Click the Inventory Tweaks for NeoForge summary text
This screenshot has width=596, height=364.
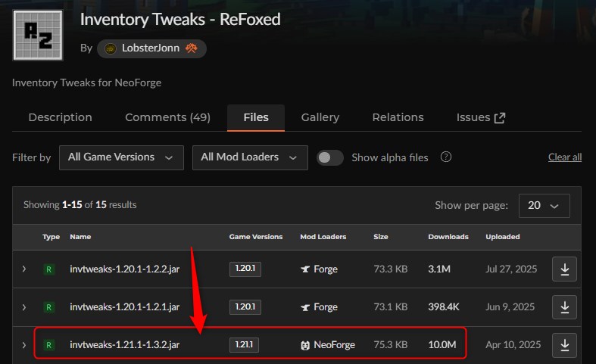tap(86, 82)
